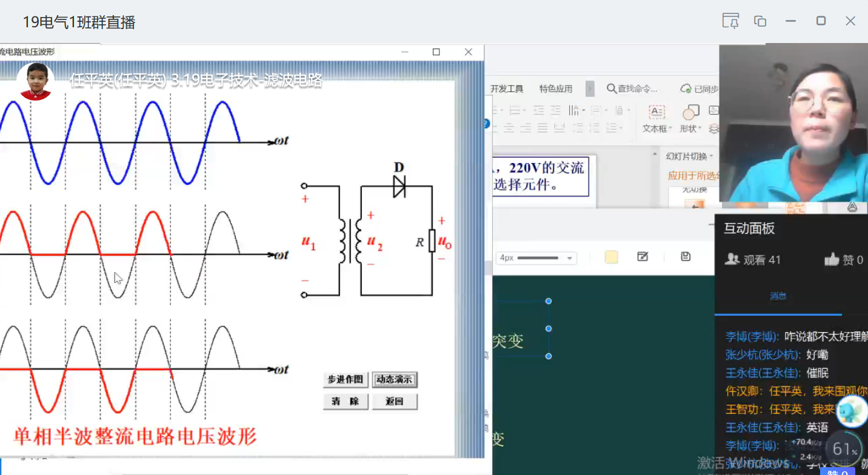Click the pin-window icon in title bar

pos(730,21)
